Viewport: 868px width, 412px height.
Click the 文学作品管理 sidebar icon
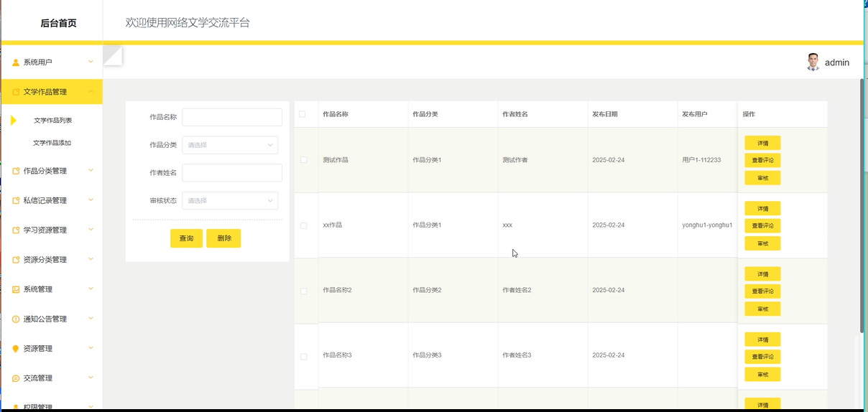point(16,92)
